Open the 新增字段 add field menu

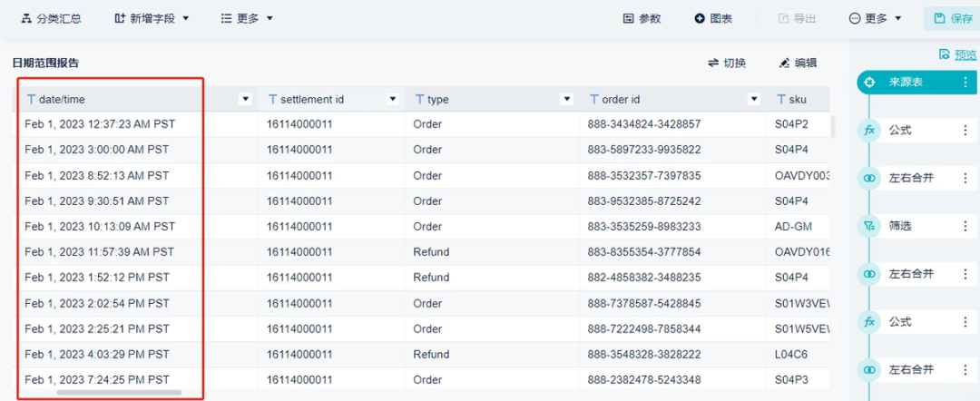click(152, 18)
